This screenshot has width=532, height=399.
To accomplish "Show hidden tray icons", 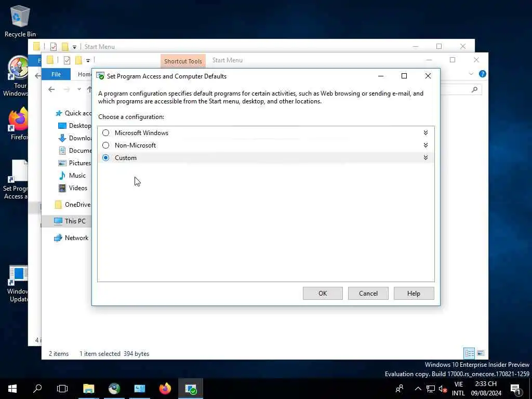I will tap(418, 389).
